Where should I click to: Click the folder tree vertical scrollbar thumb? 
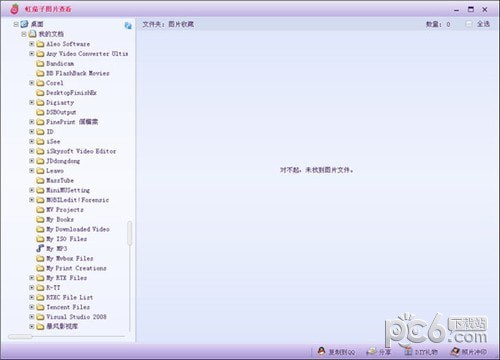coord(129,233)
